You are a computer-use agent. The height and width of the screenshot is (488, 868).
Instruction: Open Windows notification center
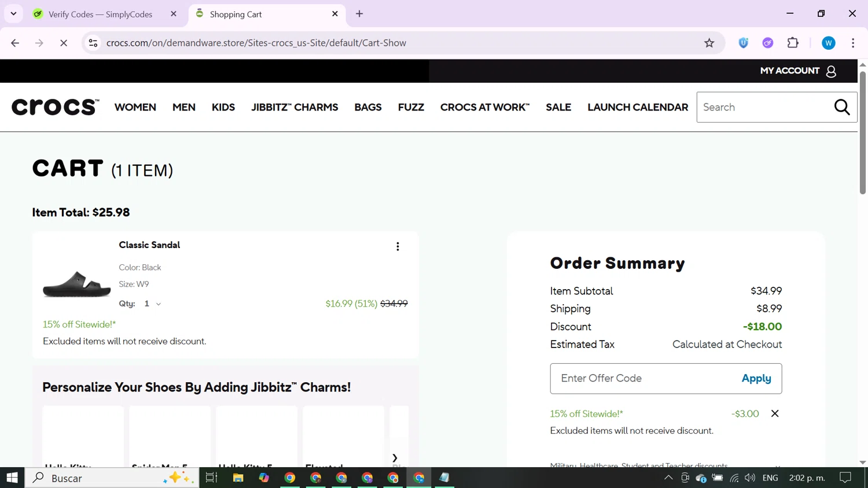pos(845,478)
